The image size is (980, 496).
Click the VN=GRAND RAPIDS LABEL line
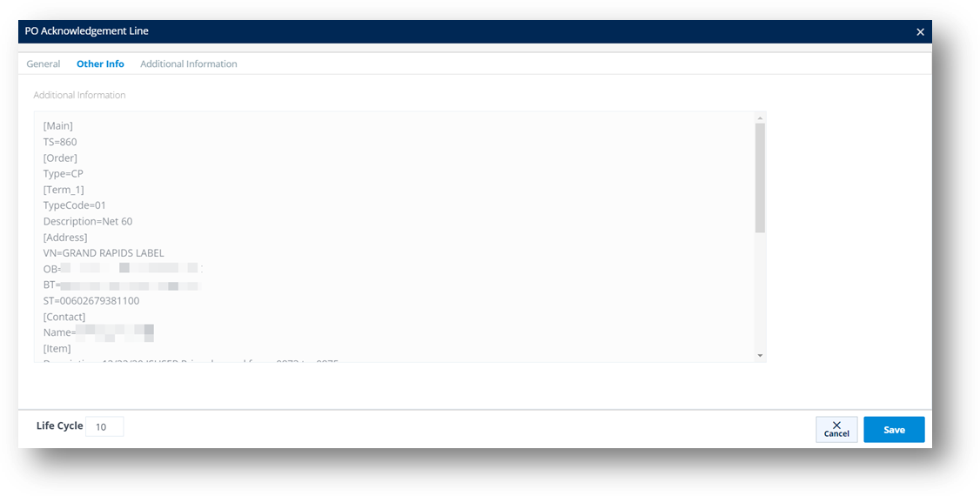point(103,253)
